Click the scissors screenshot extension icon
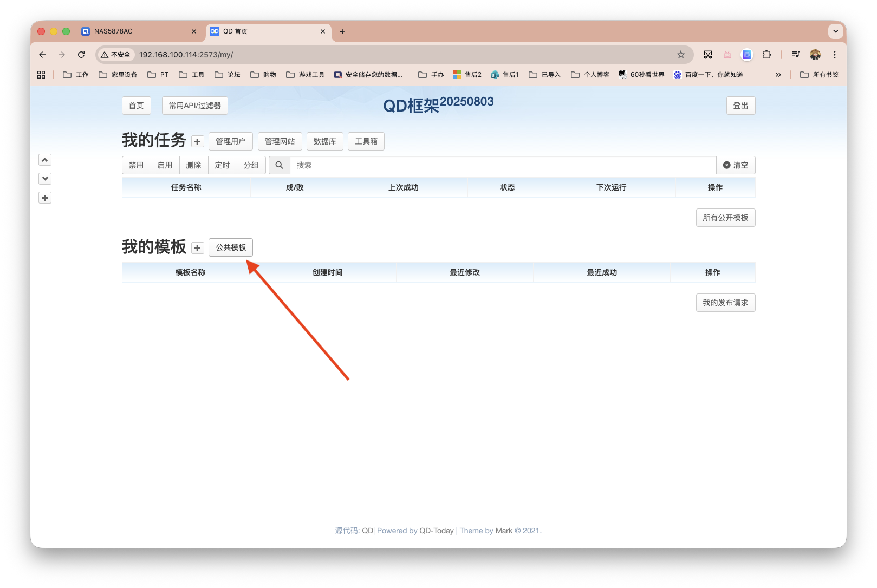The image size is (877, 588). (x=707, y=55)
